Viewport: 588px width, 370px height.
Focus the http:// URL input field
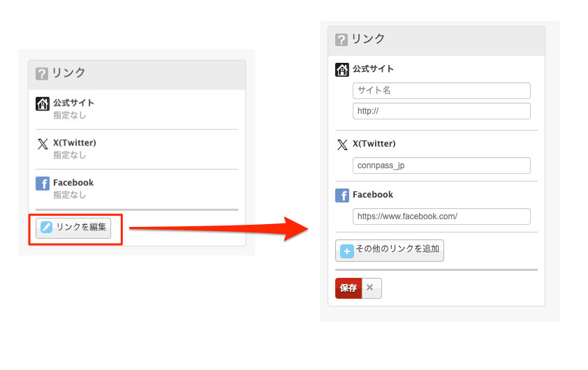point(441,111)
